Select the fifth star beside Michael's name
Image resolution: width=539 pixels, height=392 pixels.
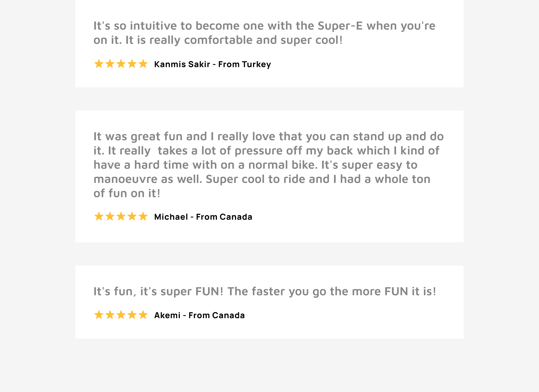click(x=143, y=217)
